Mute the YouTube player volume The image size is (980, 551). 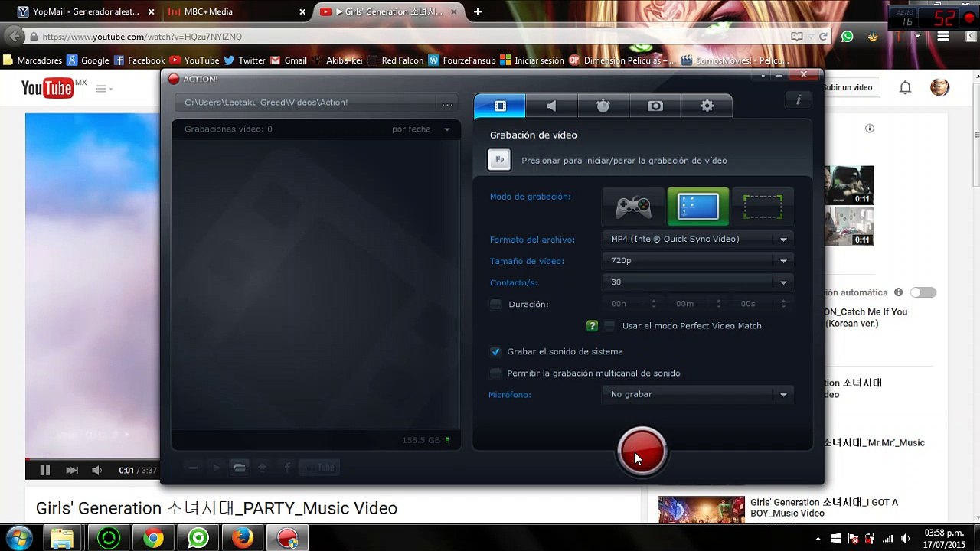coord(96,471)
